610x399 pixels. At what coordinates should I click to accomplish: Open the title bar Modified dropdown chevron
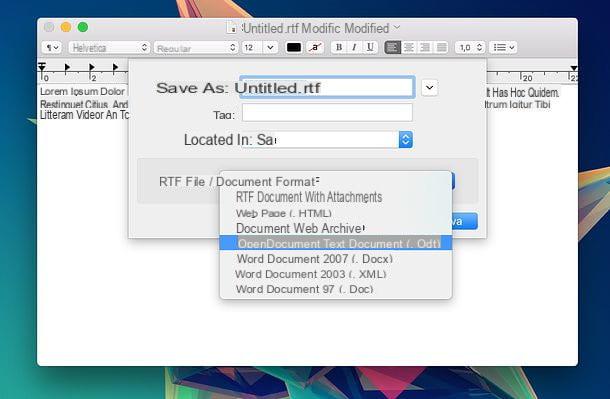[397, 27]
